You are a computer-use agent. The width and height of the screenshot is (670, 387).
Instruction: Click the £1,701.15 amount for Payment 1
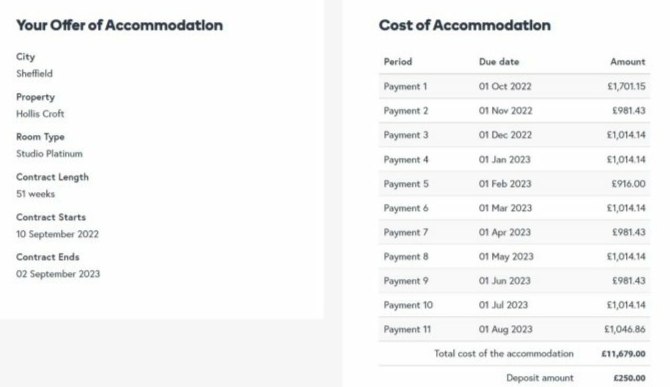tap(626, 86)
